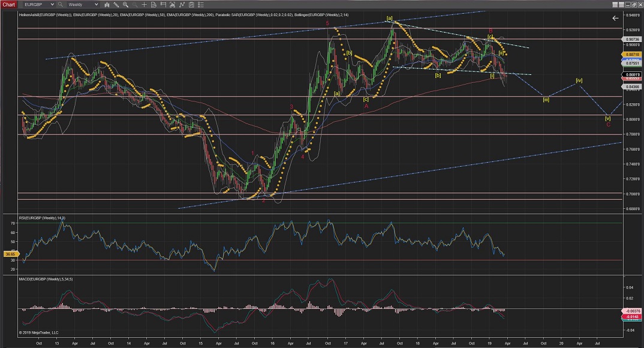Image resolution: width=644 pixels, height=348 pixels.
Task: Select the Bollinger indicator label text
Action: (x=322, y=15)
